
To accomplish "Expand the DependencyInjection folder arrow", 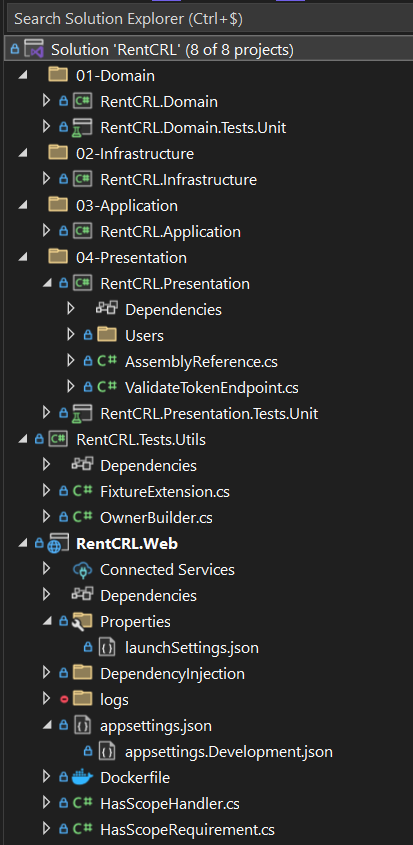I will 46,673.
